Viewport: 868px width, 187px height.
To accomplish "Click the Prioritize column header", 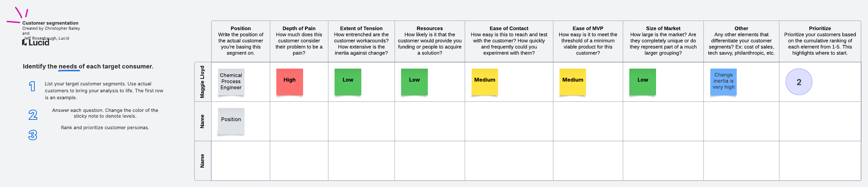I will (x=820, y=28).
